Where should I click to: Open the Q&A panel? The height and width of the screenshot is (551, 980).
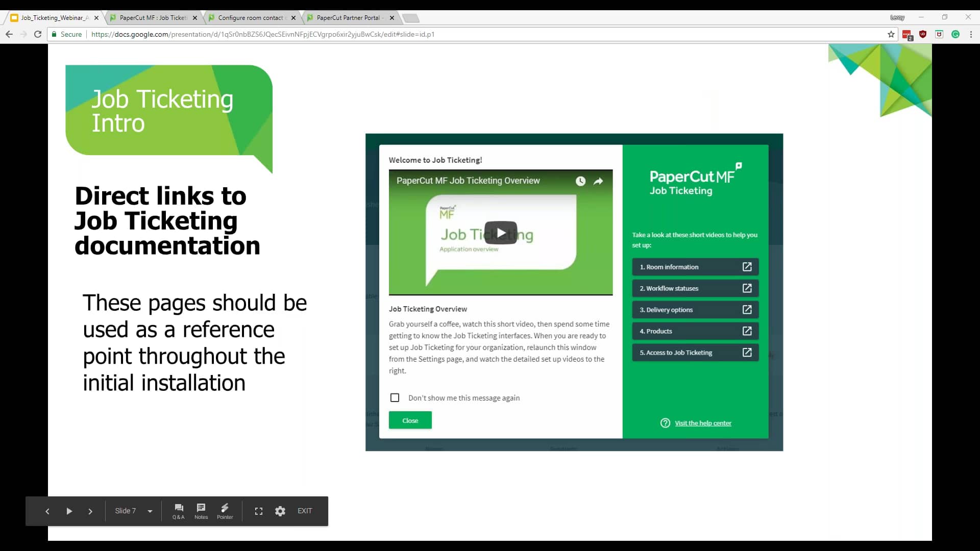(x=178, y=511)
